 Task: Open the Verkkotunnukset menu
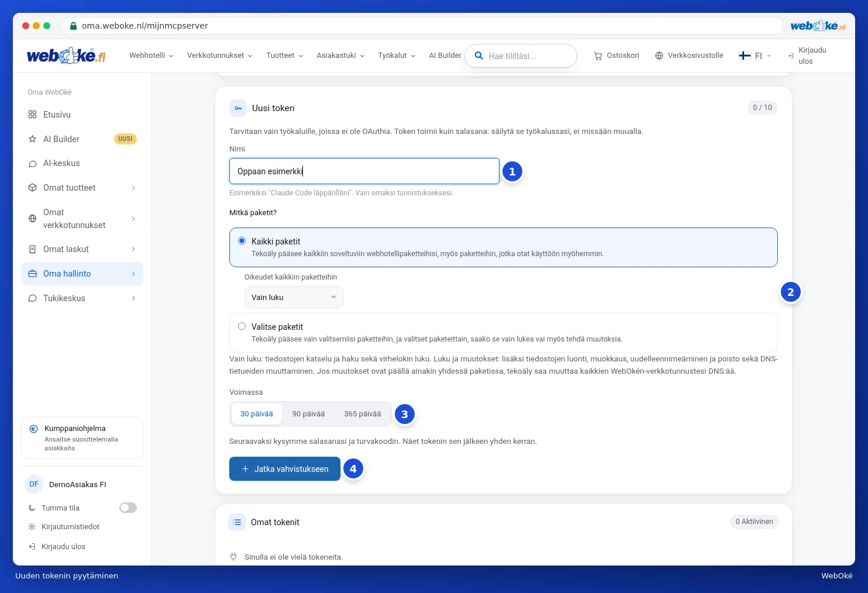coord(220,56)
